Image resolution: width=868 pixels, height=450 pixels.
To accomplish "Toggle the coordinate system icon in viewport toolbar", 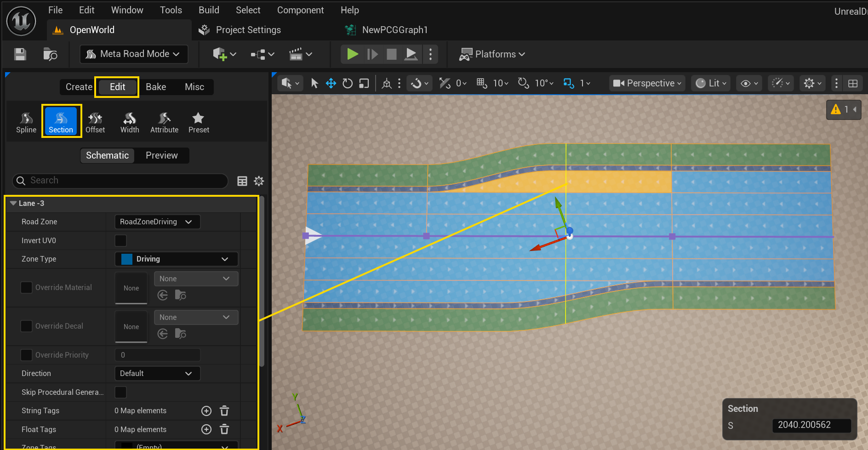I will click(387, 83).
